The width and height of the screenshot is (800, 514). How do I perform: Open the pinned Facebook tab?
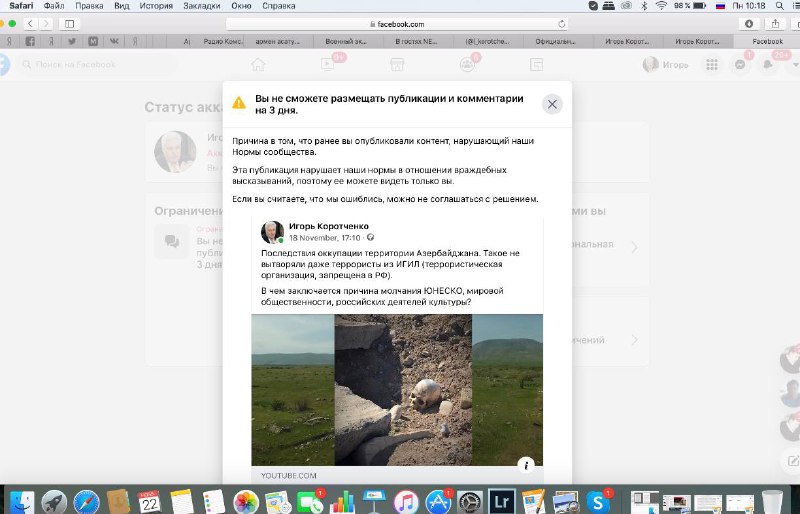(x=30, y=41)
